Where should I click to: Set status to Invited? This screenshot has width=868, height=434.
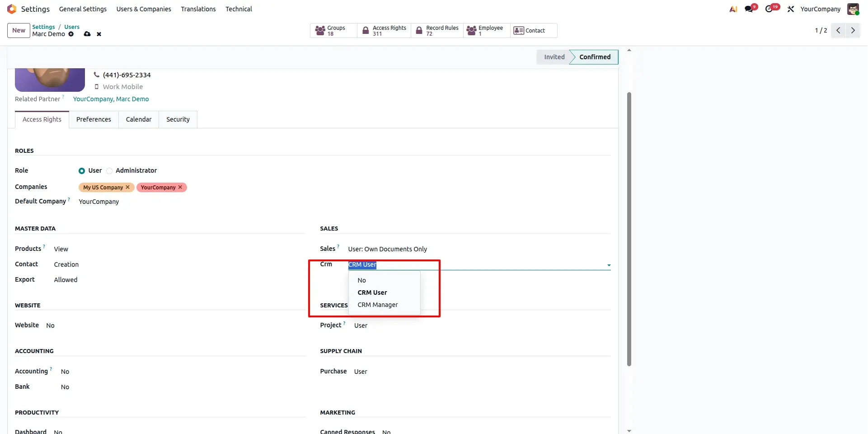tap(554, 57)
